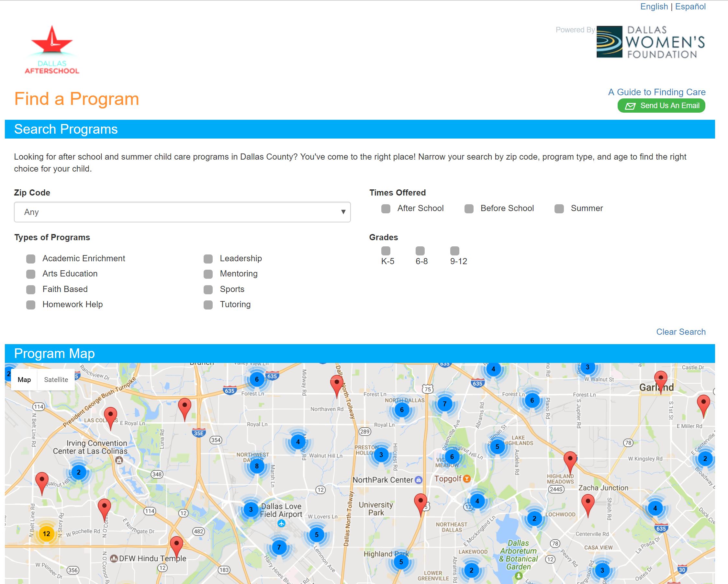
Task: Switch map to Satellite view
Action: click(56, 380)
